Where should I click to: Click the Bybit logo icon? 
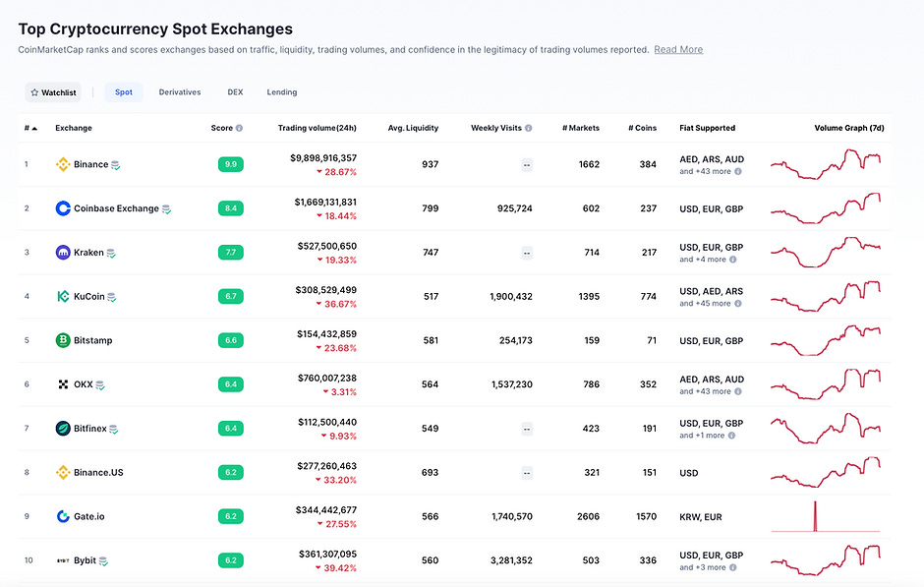(63, 560)
